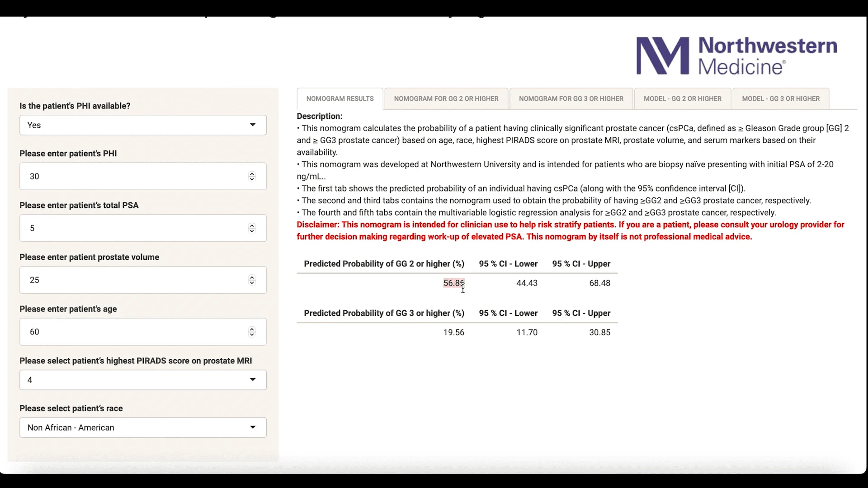Click the 'Predicted Probability of GG 3 or higher (%)' header
Viewport: 868px width, 488px height.
pyautogui.click(x=384, y=313)
